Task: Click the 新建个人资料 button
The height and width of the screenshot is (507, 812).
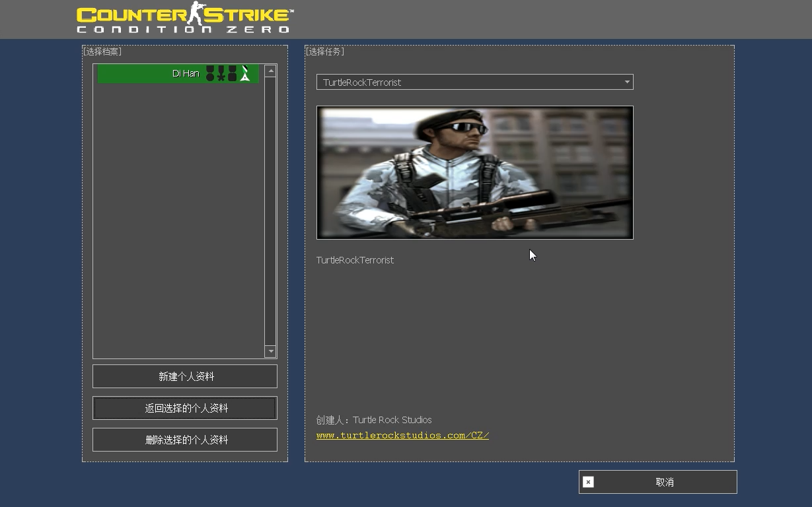Action: (x=184, y=376)
